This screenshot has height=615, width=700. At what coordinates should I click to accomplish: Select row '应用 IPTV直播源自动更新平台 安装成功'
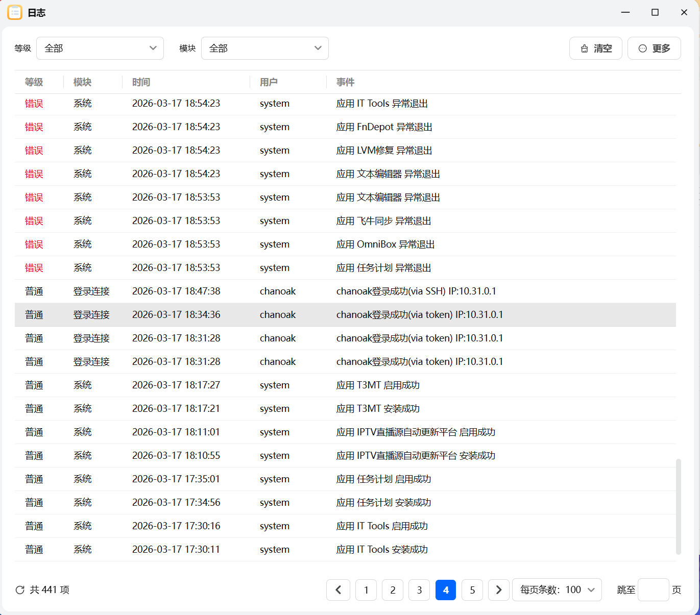point(345,456)
